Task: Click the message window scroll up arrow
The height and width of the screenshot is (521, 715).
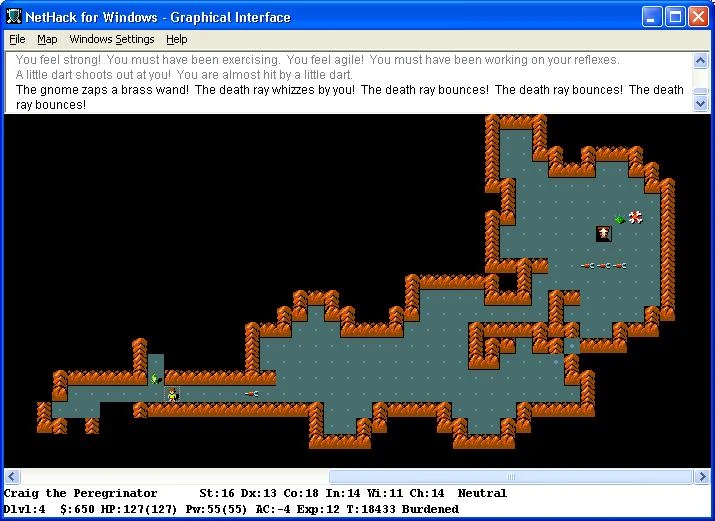Action: [700, 60]
